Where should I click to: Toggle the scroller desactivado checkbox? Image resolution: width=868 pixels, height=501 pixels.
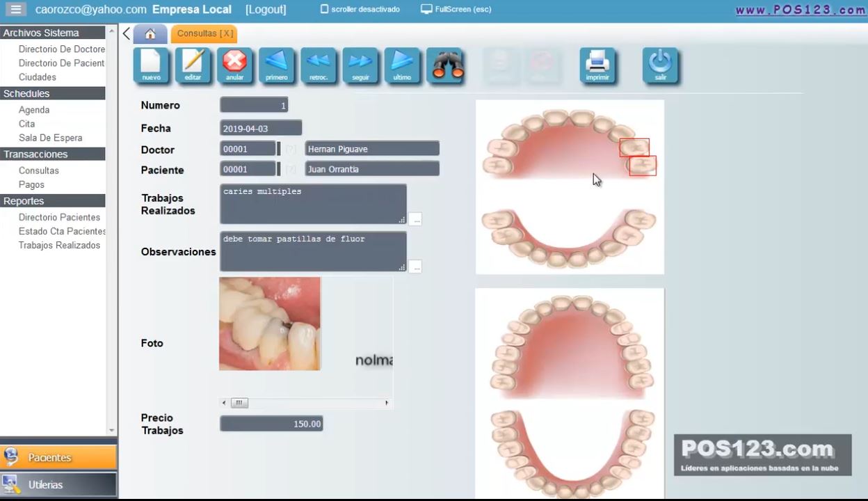point(324,10)
